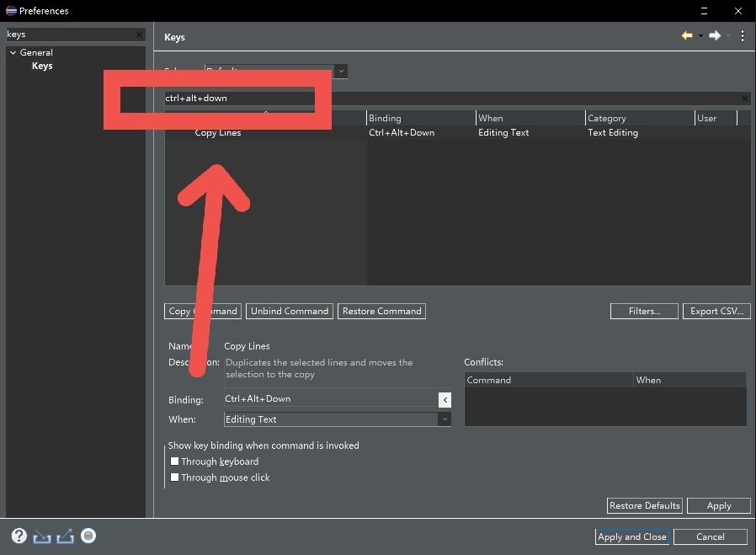
Task: Click the Oomph preference recorder icon
Action: [88, 536]
